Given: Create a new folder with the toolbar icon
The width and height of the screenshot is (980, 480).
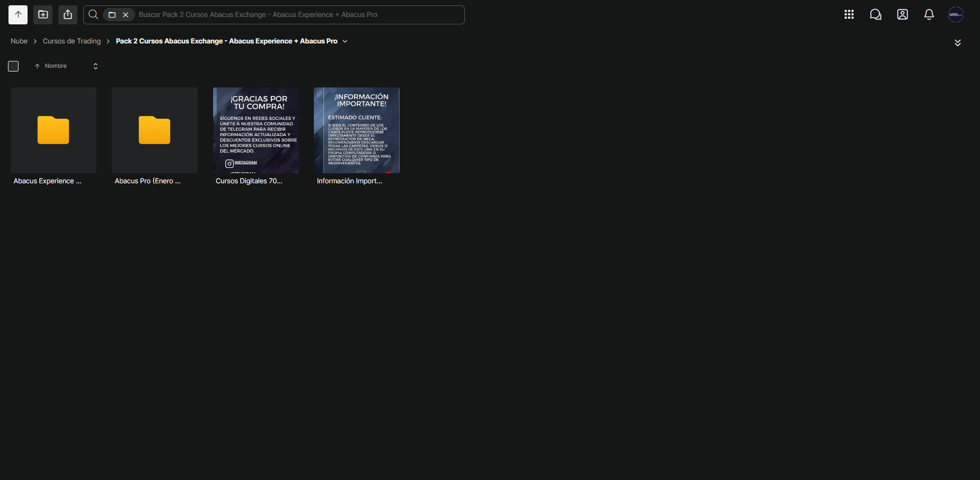Looking at the screenshot, I should [x=43, y=15].
